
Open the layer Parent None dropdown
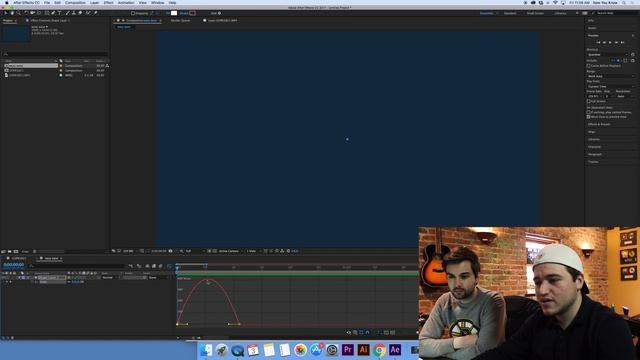[158, 278]
